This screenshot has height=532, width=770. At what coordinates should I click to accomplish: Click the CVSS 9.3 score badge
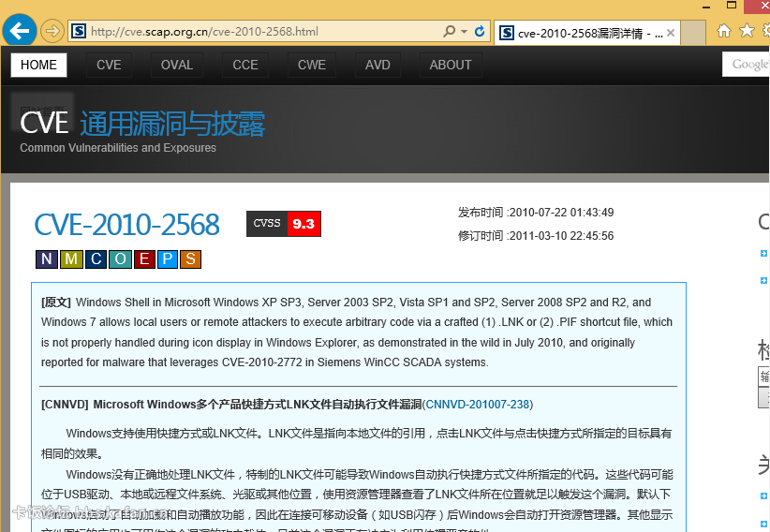(284, 224)
